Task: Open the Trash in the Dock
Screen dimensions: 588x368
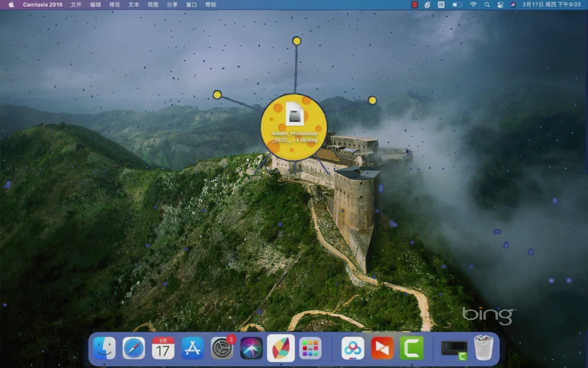Action: coord(484,347)
